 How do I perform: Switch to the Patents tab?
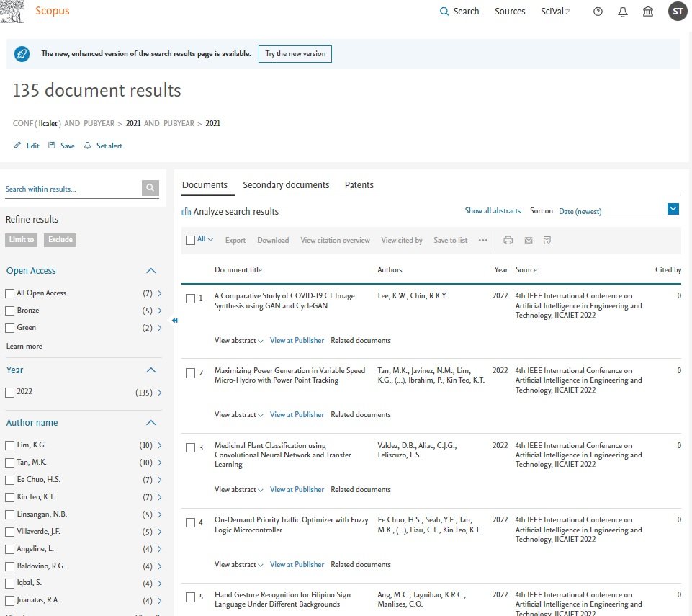pyautogui.click(x=359, y=185)
